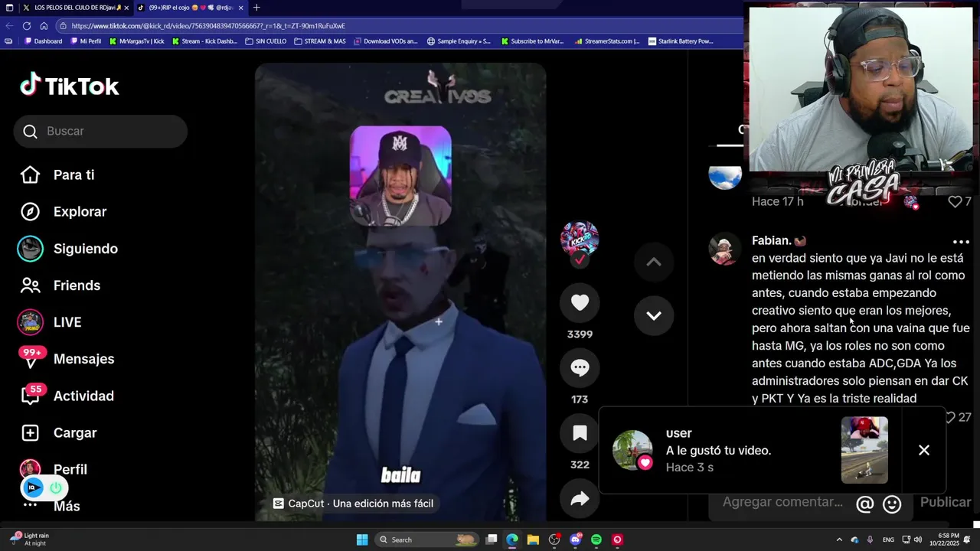Save the video with the bookmark icon
The height and width of the screenshot is (551, 980).
(580, 433)
